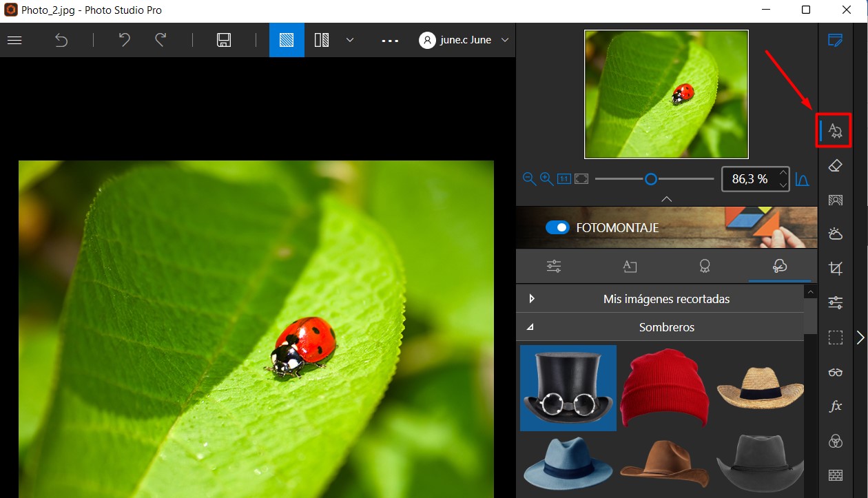Select the Crop tool

835,269
